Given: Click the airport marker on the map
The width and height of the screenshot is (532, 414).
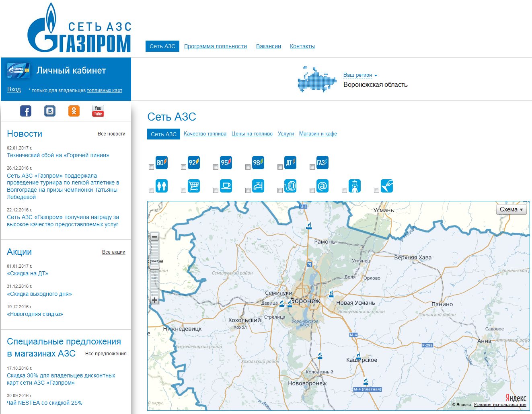Looking at the screenshot, I should (309, 264).
